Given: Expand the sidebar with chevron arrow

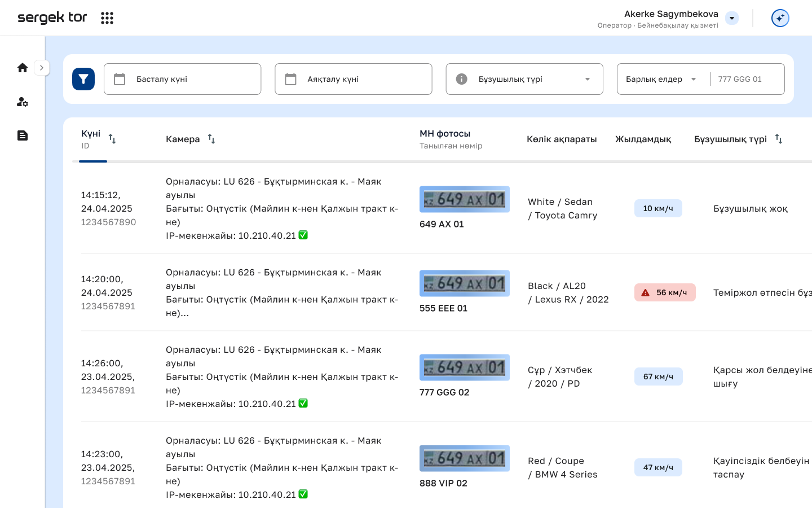Looking at the screenshot, I should tap(42, 68).
